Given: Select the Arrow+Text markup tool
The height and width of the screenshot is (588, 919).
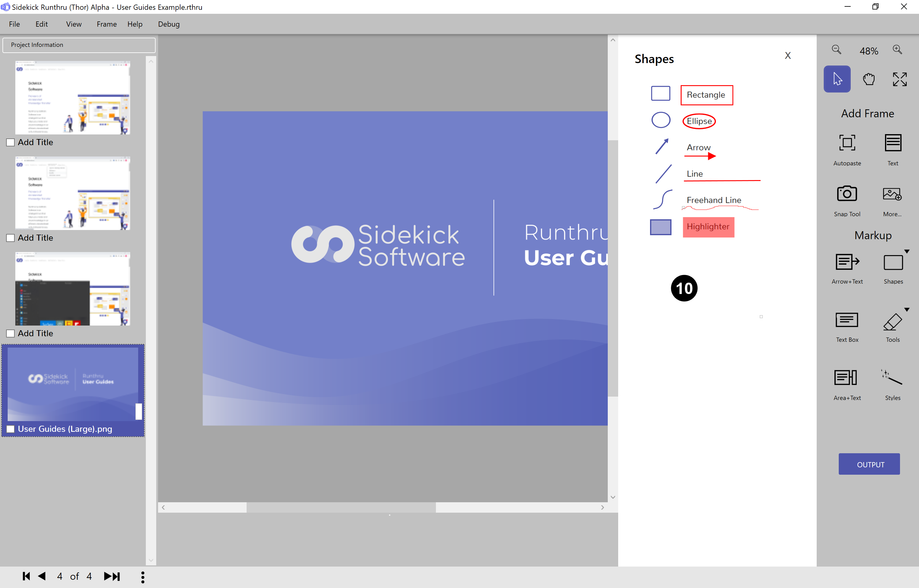Looking at the screenshot, I should pos(847,268).
